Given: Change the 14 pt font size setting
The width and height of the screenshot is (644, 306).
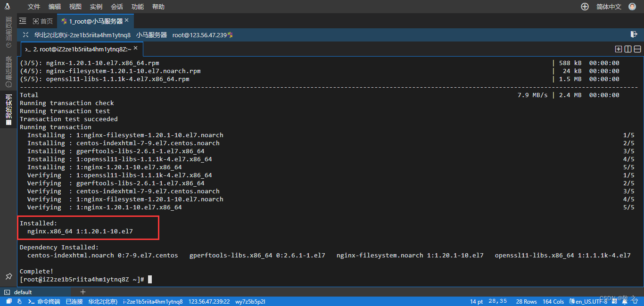Looking at the screenshot, I should point(477,301).
